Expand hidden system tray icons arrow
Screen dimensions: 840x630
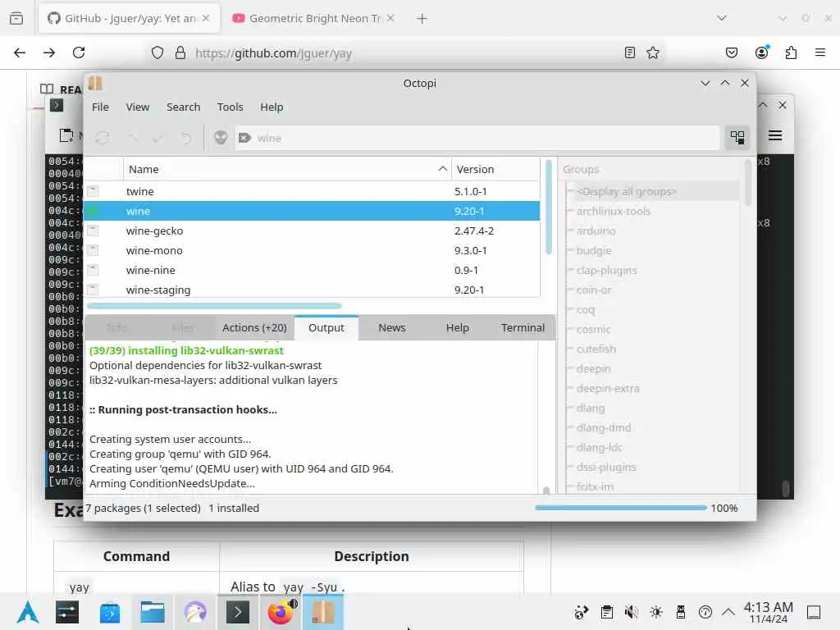point(728,612)
